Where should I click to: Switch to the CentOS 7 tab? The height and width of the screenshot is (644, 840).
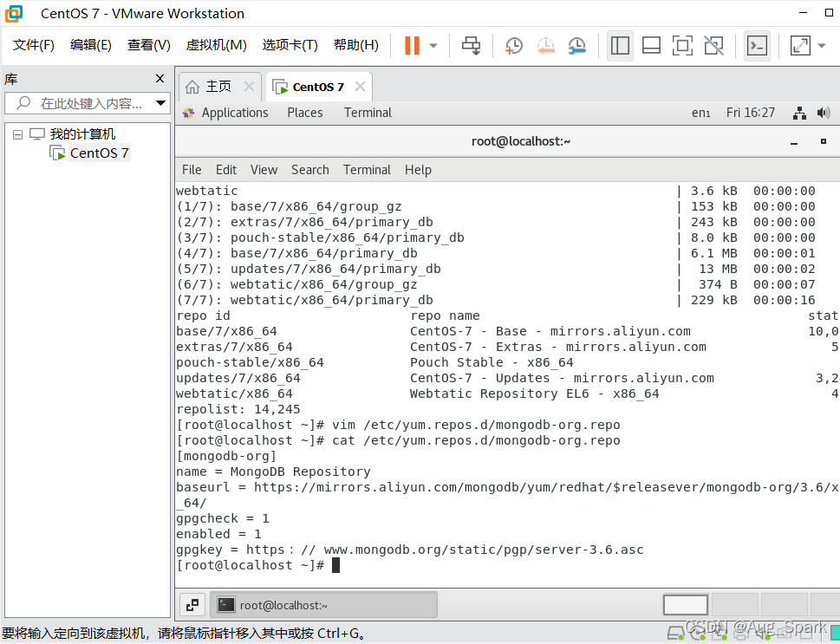(x=317, y=87)
